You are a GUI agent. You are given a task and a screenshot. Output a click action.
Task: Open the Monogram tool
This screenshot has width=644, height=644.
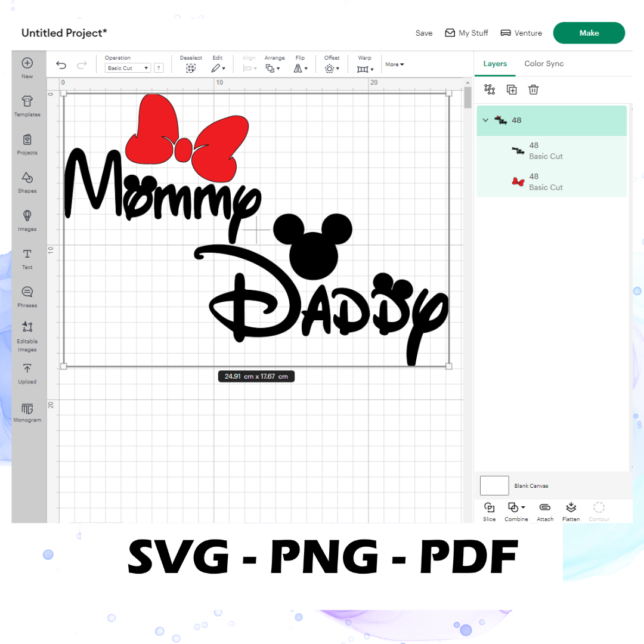27,412
